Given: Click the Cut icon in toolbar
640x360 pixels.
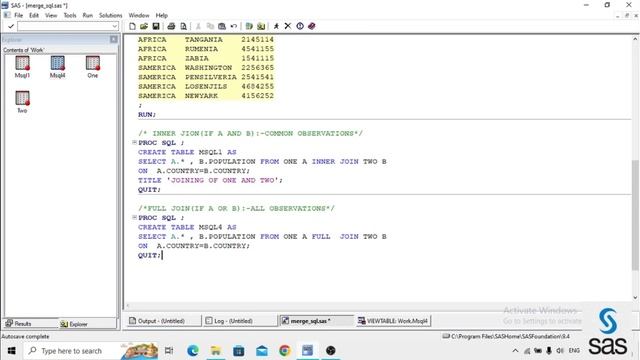Looking at the screenshot, I should (198, 26).
